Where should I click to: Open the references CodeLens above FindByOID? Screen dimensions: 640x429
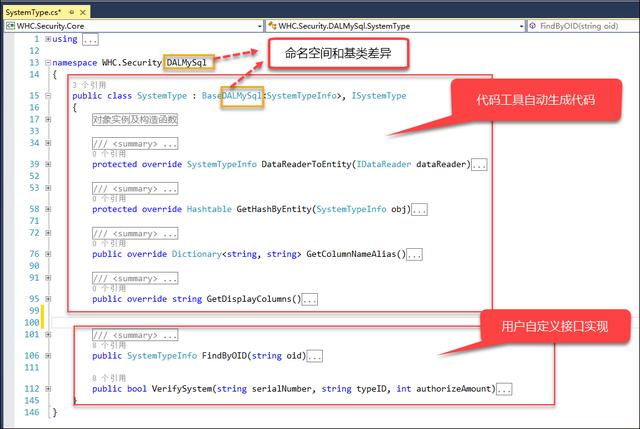[x=109, y=345]
